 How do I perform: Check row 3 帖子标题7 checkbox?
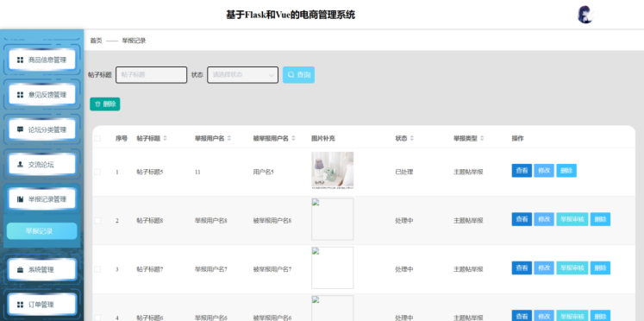(x=97, y=269)
